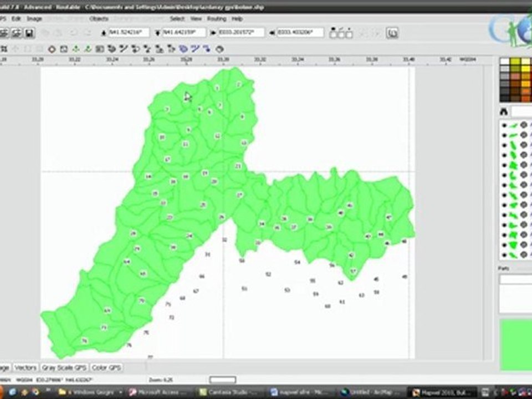Click the east longitude field E033.403206
The image size is (532, 399).
pyautogui.click(x=300, y=33)
